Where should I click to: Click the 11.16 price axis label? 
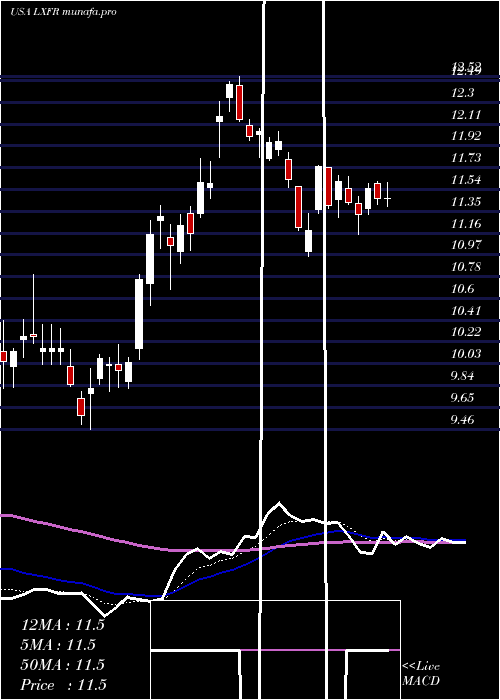[466, 224]
